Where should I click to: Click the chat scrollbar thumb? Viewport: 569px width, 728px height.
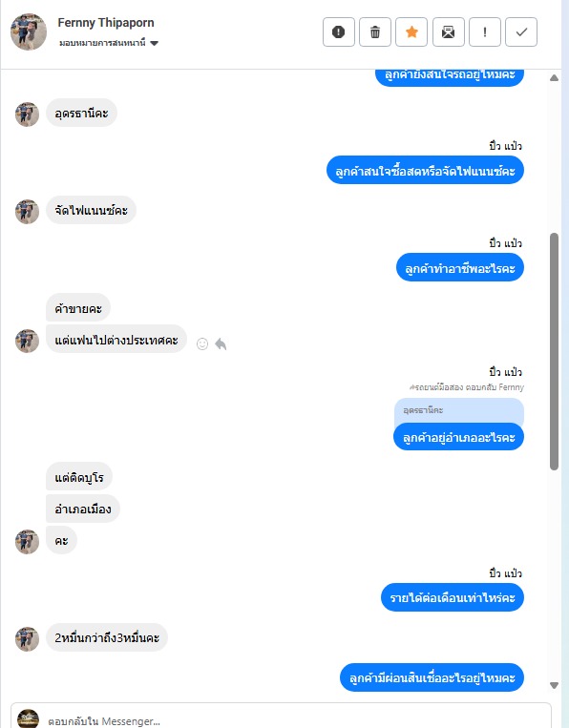pos(554,351)
